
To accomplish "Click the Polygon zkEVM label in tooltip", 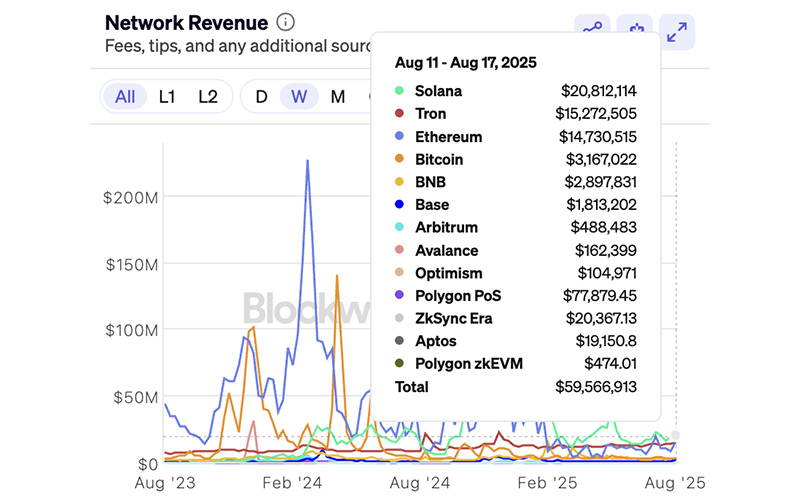I will point(469,363).
